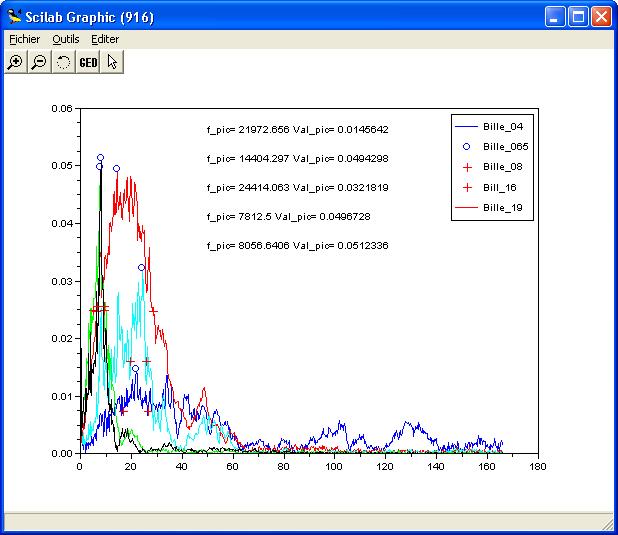Activate the 3D rotation tool
Viewport: 618px width, 535px height.
63,62
